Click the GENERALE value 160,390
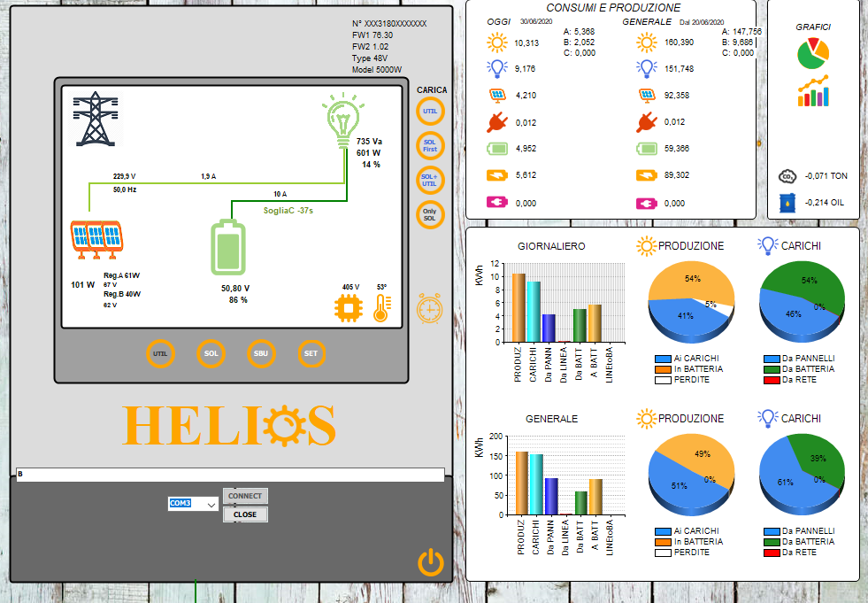The image size is (868, 603). pyautogui.click(x=679, y=43)
